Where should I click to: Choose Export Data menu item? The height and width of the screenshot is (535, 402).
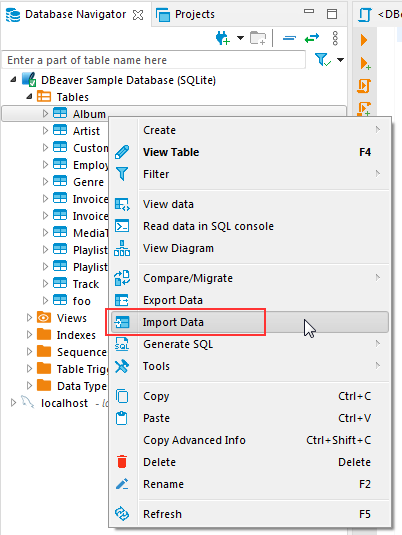point(249,300)
